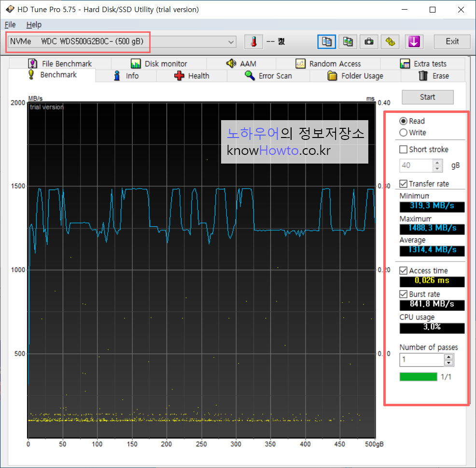Viewport: 476px width, 468px height.
Task: Toggle the Access time checkbox
Action: coord(403,271)
